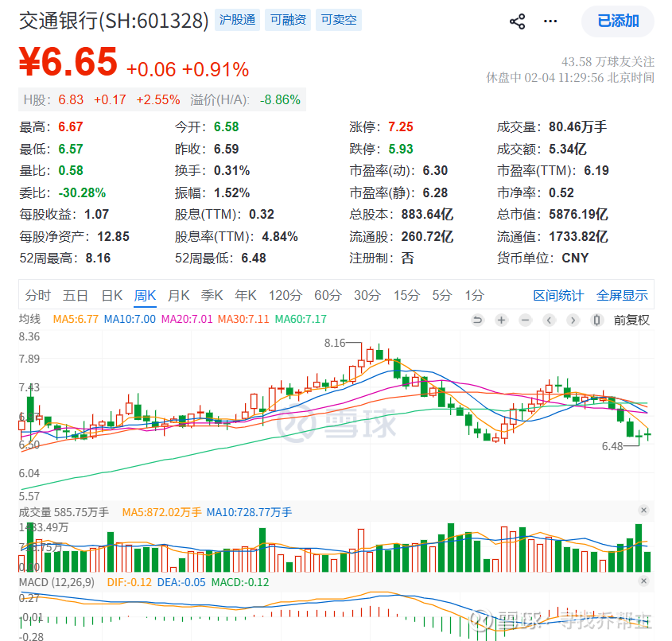Screen dimensions: 672x641
Task: Switch to the 分时 chart tab
Action: pos(37,295)
